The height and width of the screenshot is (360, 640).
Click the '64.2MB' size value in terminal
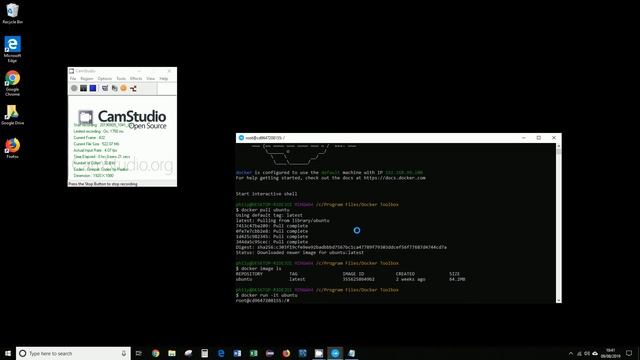457,279
